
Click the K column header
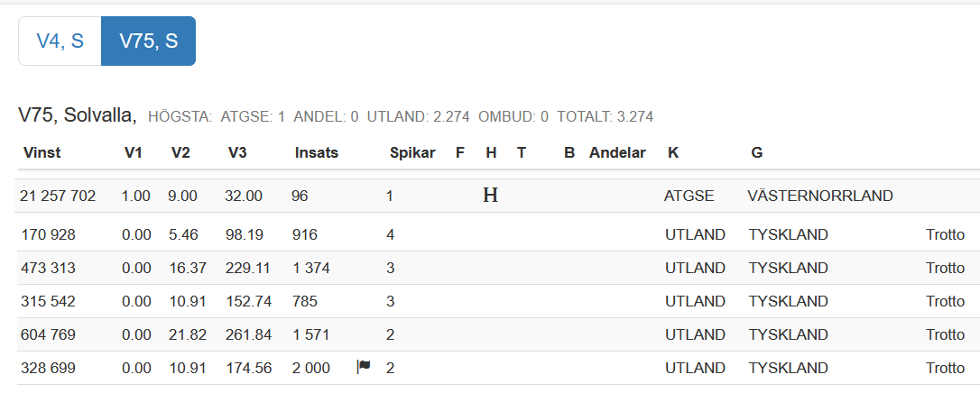[673, 153]
